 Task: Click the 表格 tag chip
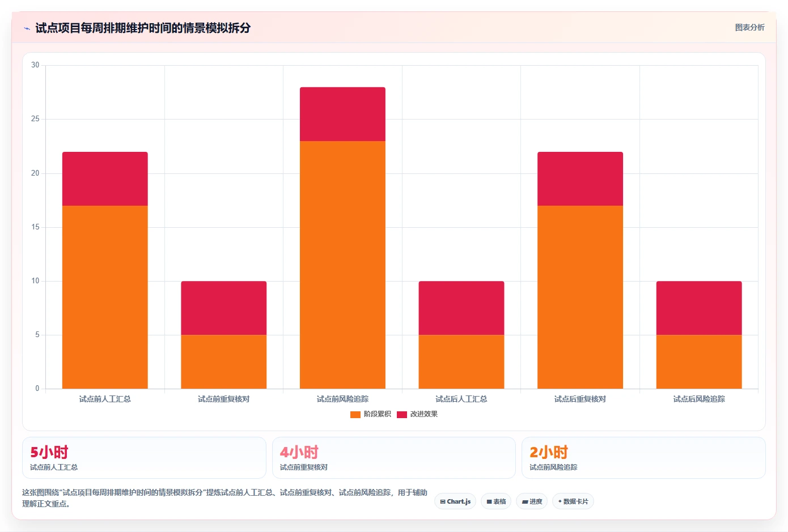496,501
